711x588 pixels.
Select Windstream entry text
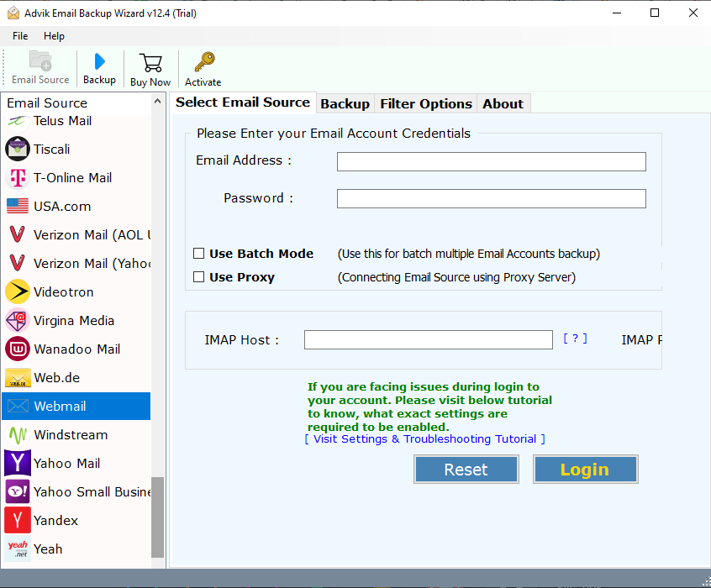[x=71, y=435]
